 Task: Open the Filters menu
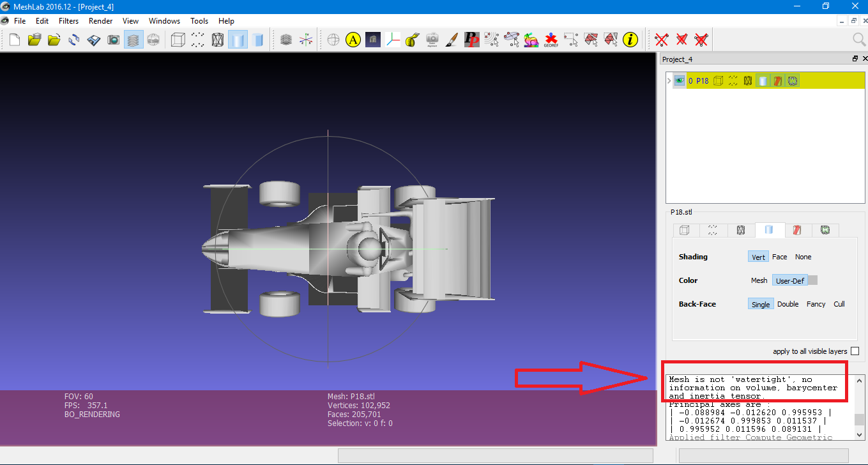point(68,21)
